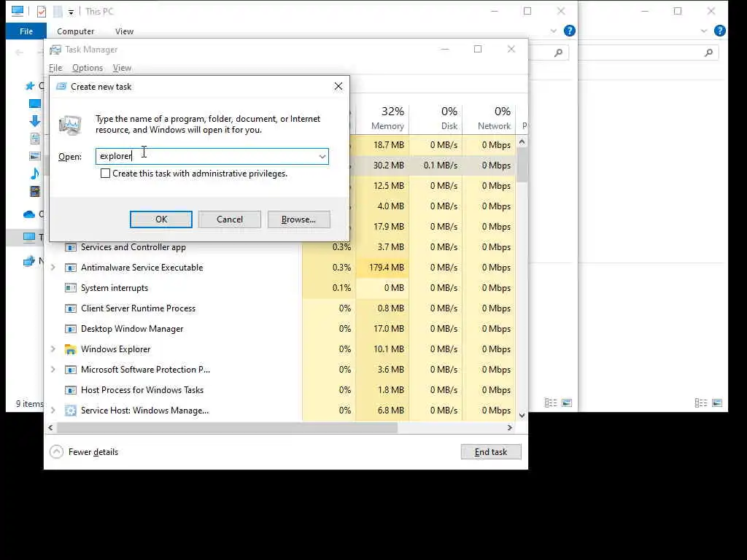Cancel the Create new task dialog
The width and height of the screenshot is (747, 560).
pyautogui.click(x=230, y=219)
